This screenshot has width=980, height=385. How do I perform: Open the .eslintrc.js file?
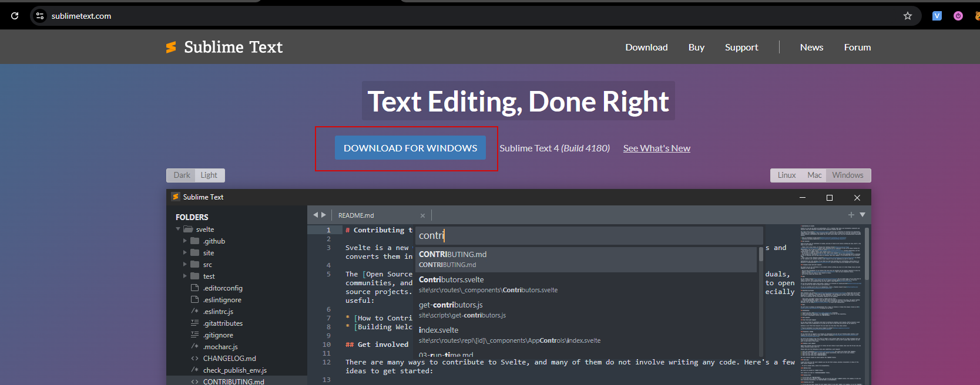point(218,312)
